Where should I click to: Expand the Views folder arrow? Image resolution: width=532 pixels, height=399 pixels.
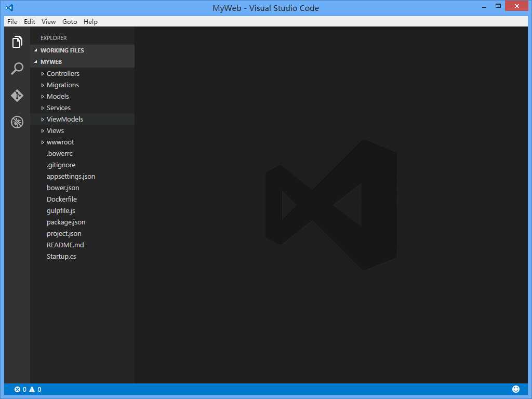[43, 131]
